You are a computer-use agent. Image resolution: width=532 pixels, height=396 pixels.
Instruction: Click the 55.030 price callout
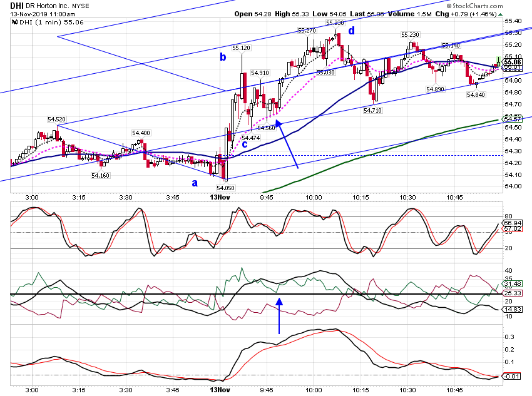(x=325, y=72)
